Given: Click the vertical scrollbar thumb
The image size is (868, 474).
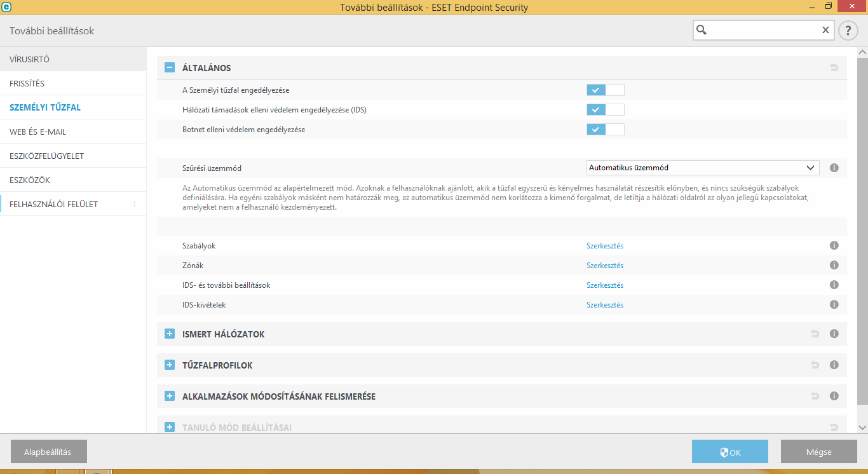Looking at the screenshot, I should click(x=862, y=231).
